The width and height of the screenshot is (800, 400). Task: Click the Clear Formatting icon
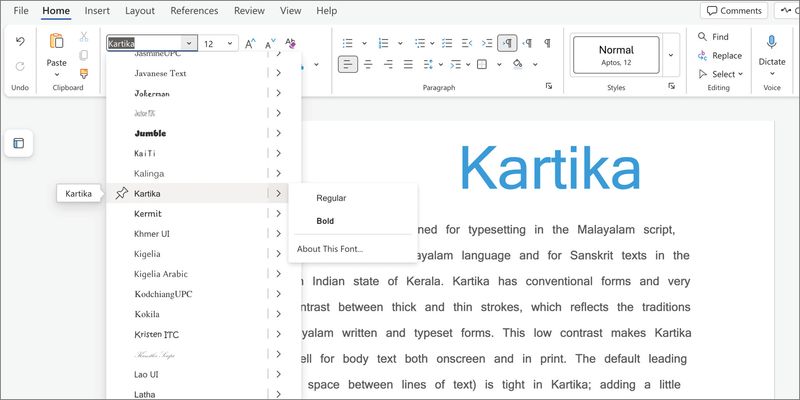[291, 44]
